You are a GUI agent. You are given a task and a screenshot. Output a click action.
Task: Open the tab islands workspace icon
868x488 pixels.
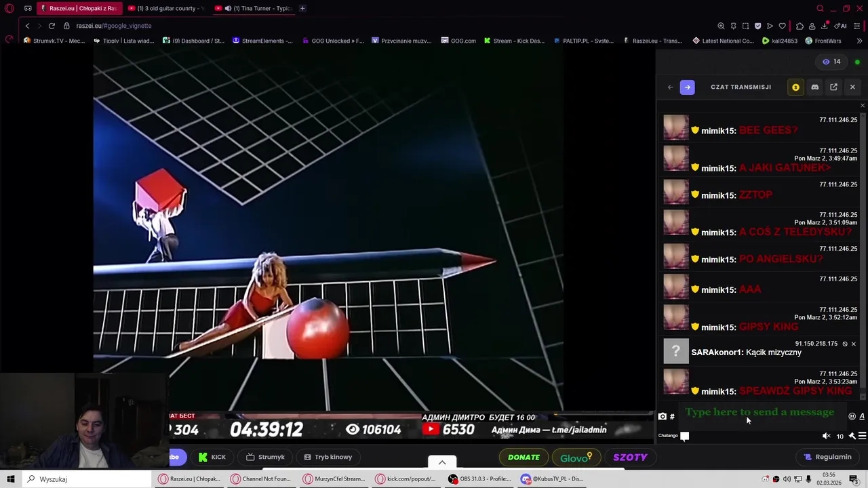tap(28, 8)
